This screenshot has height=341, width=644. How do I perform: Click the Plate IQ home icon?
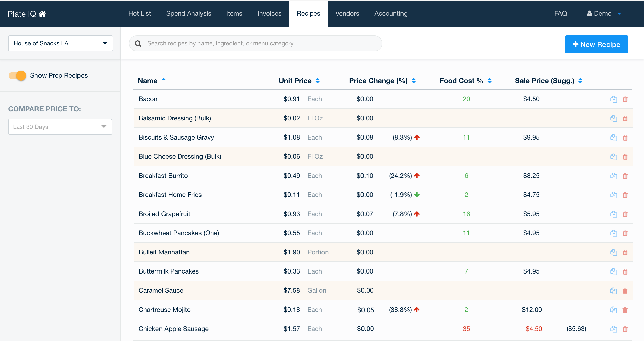tap(42, 14)
